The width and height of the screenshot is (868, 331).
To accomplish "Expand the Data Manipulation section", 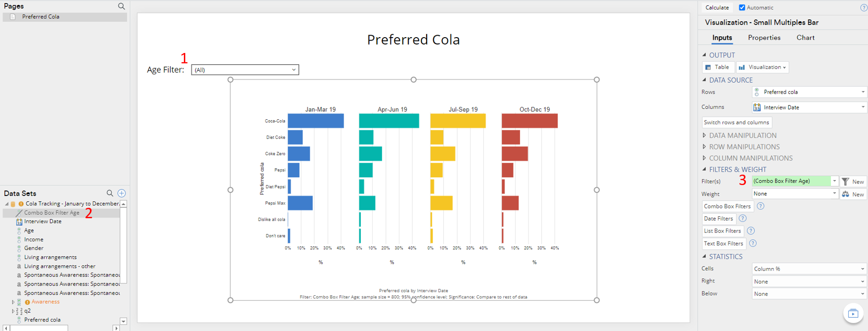I will (704, 136).
